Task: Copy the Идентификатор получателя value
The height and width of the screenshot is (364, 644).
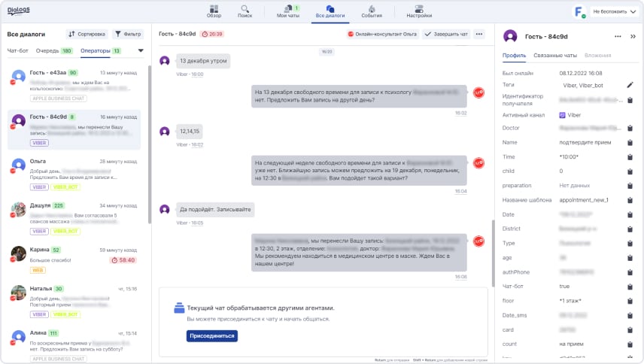Action: pyautogui.click(x=630, y=100)
